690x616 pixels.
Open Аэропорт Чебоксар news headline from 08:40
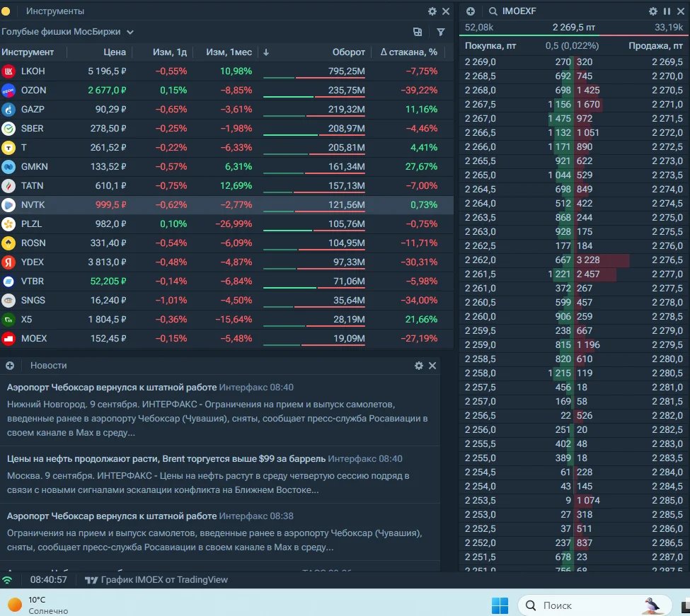pos(112,388)
